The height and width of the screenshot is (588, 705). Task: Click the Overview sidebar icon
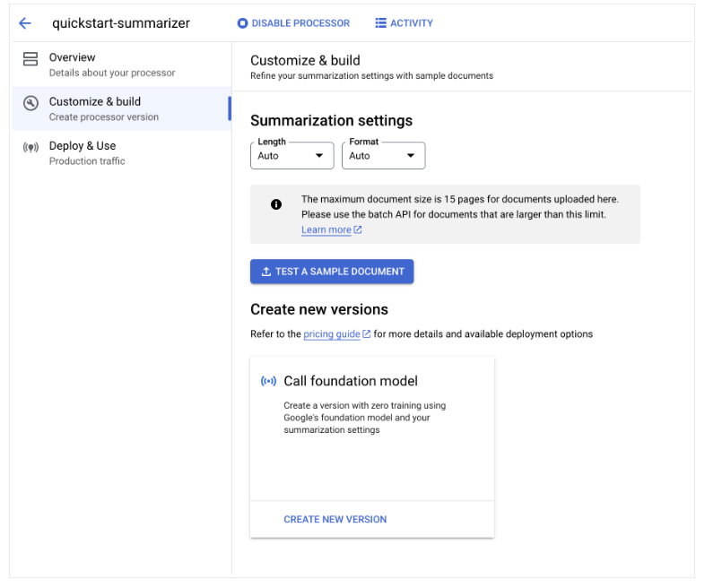(x=30, y=59)
